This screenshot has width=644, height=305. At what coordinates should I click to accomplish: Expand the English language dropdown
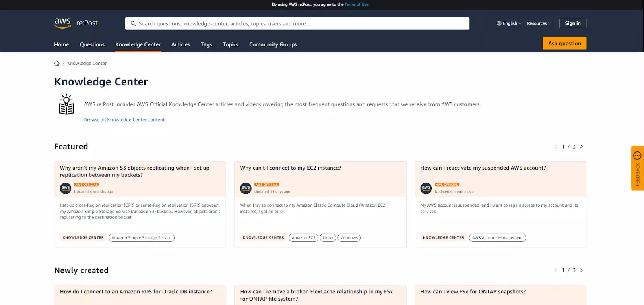[509, 23]
